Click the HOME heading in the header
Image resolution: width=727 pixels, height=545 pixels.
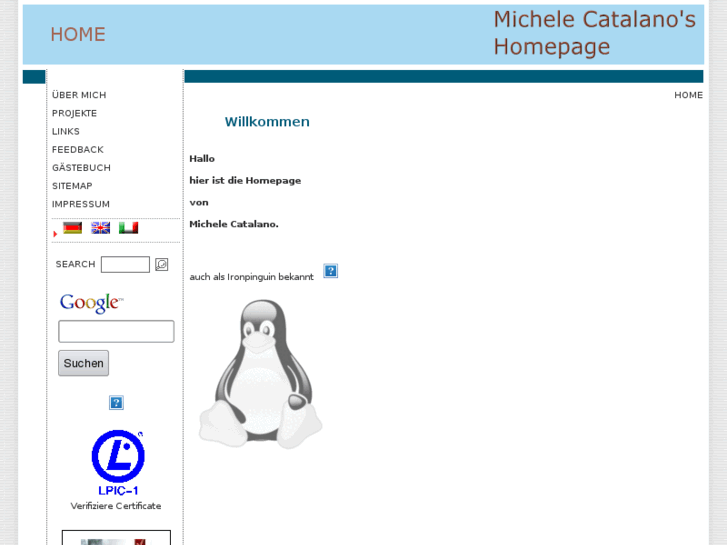(78, 34)
